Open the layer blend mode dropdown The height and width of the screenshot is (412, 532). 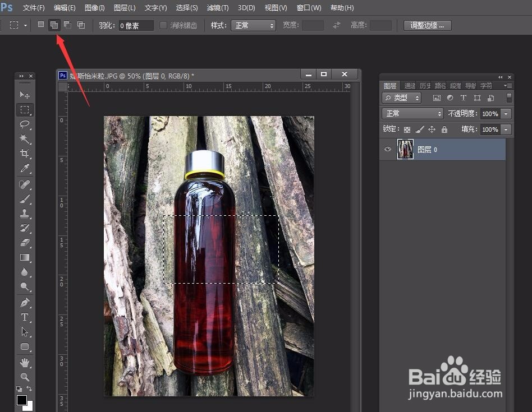click(412, 113)
